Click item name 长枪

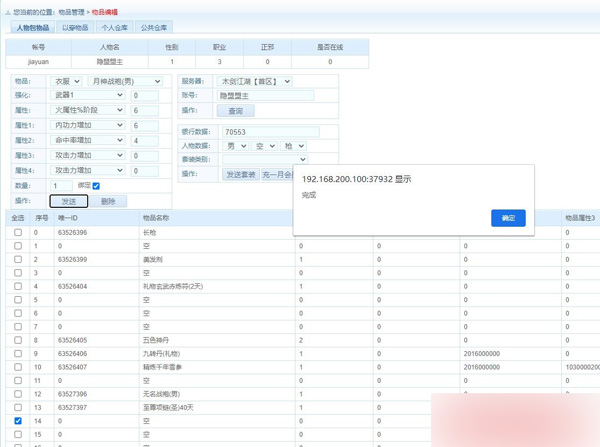coord(149,233)
